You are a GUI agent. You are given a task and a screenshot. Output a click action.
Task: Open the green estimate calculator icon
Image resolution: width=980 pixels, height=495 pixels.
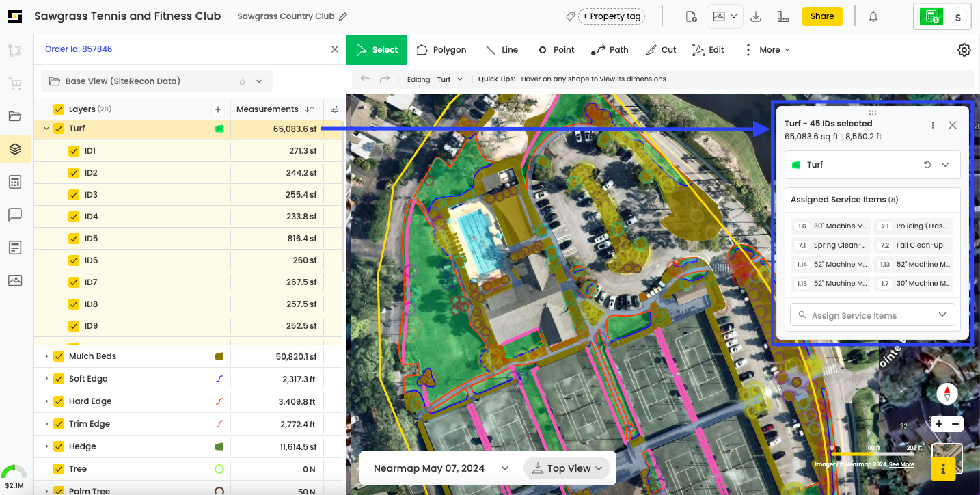(931, 17)
